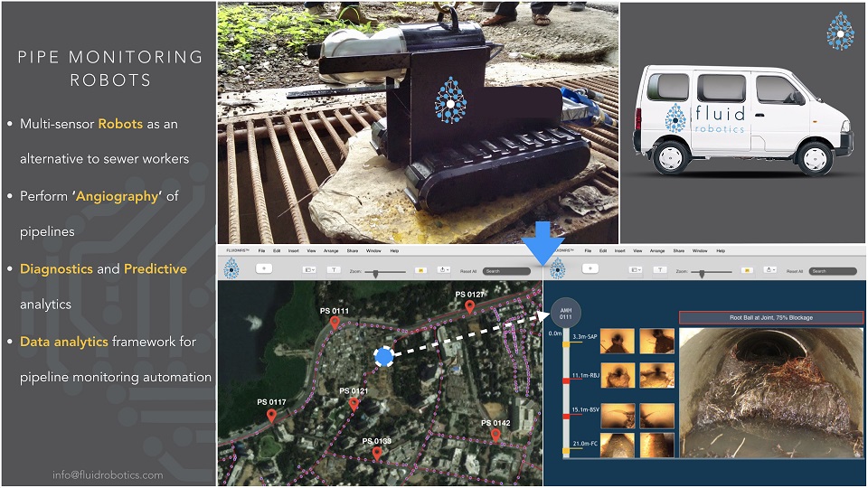Select the text T tool in the map window
Image resolution: width=868 pixels, height=488 pixels.
pyautogui.click(x=334, y=270)
